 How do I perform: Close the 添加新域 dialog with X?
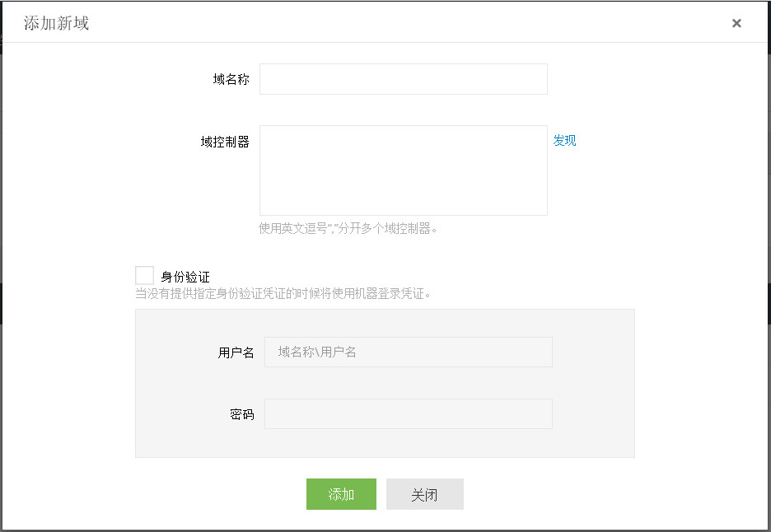click(736, 23)
